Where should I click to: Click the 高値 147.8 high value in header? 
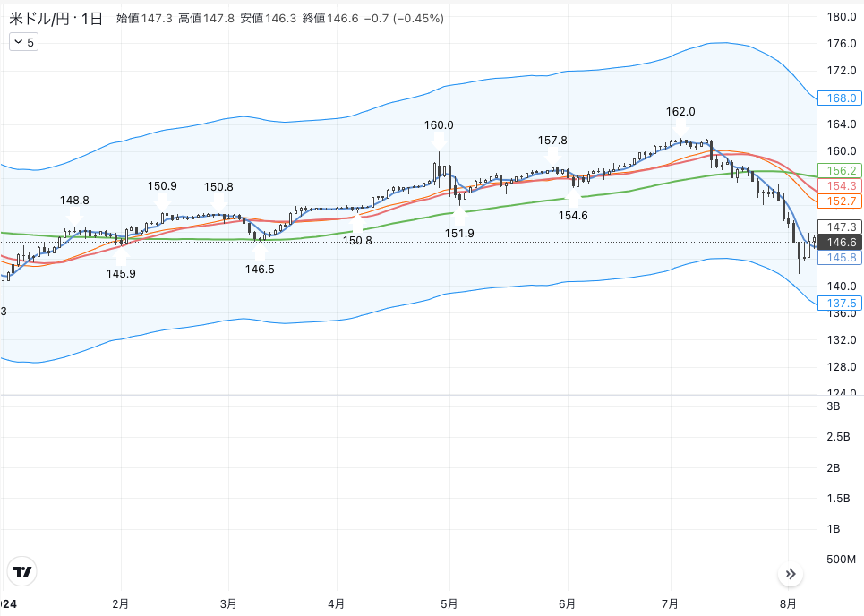pyautogui.click(x=206, y=19)
